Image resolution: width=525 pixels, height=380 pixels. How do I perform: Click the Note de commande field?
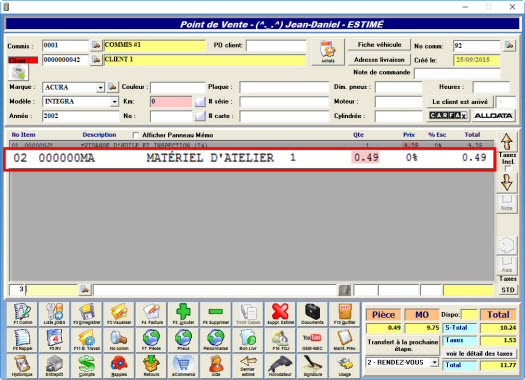tap(457, 73)
